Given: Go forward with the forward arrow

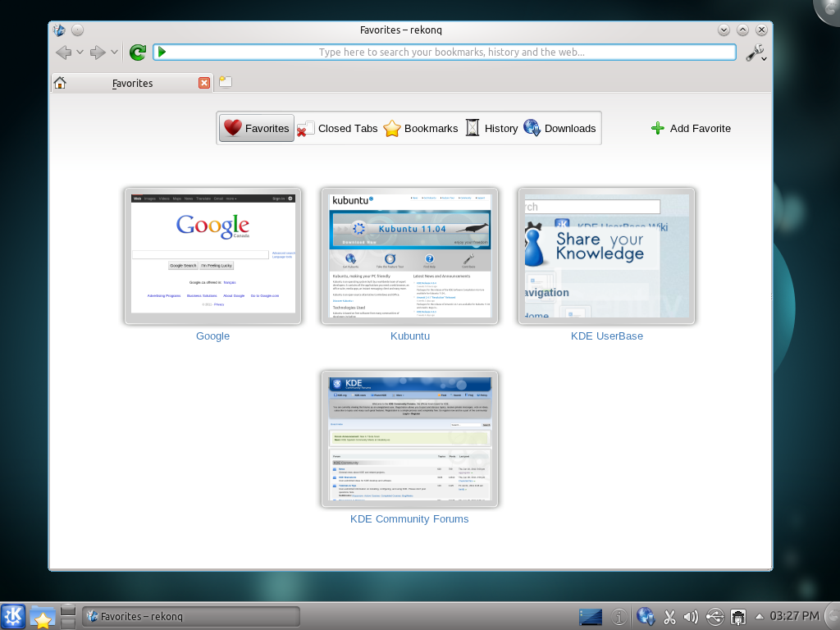Looking at the screenshot, I should pyautogui.click(x=98, y=52).
